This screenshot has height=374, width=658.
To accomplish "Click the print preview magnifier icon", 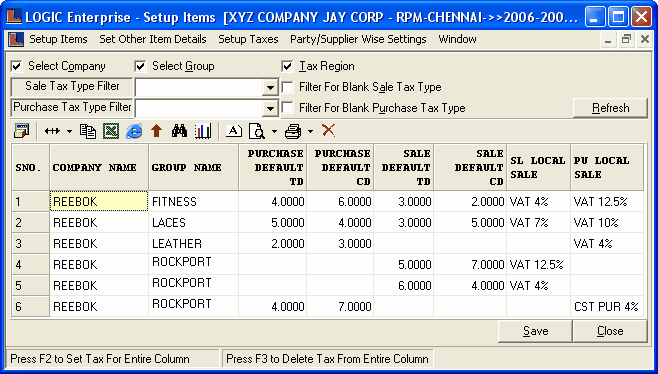I will [257, 131].
